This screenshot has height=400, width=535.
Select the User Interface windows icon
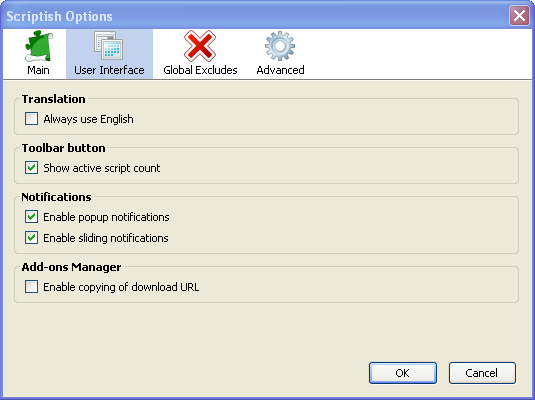(x=109, y=46)
